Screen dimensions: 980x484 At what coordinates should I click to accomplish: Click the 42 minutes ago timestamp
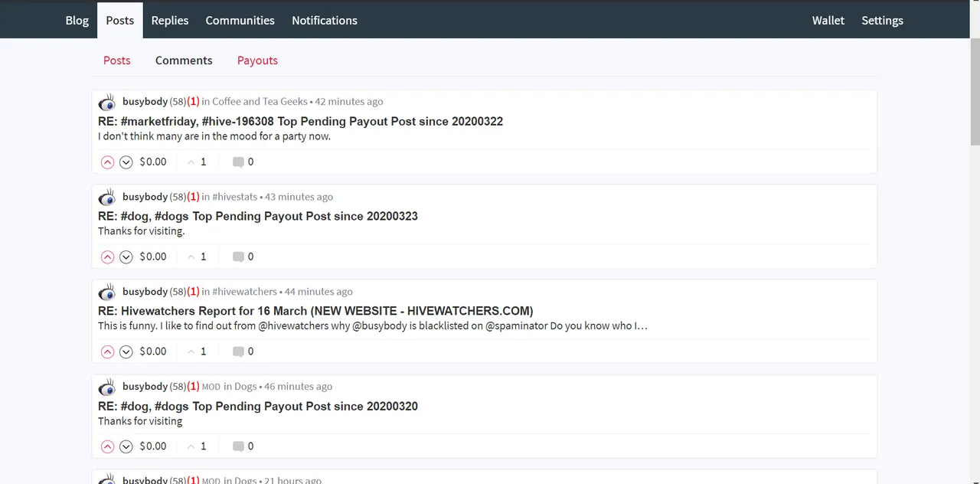tap(349, 102)
